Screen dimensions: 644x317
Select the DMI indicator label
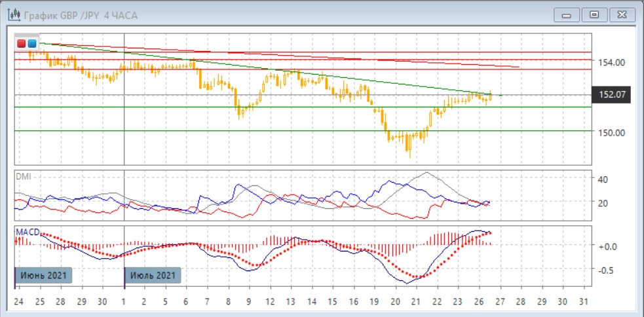[24, 177]
